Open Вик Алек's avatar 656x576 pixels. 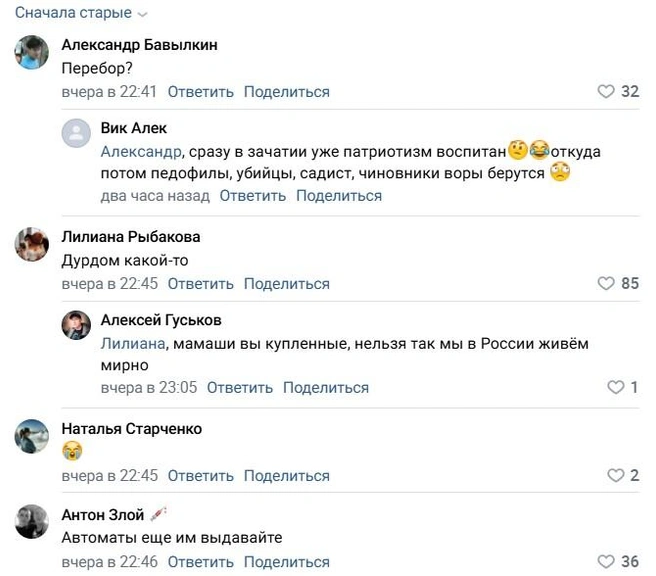pyautogui.click(x=77, y=134)
